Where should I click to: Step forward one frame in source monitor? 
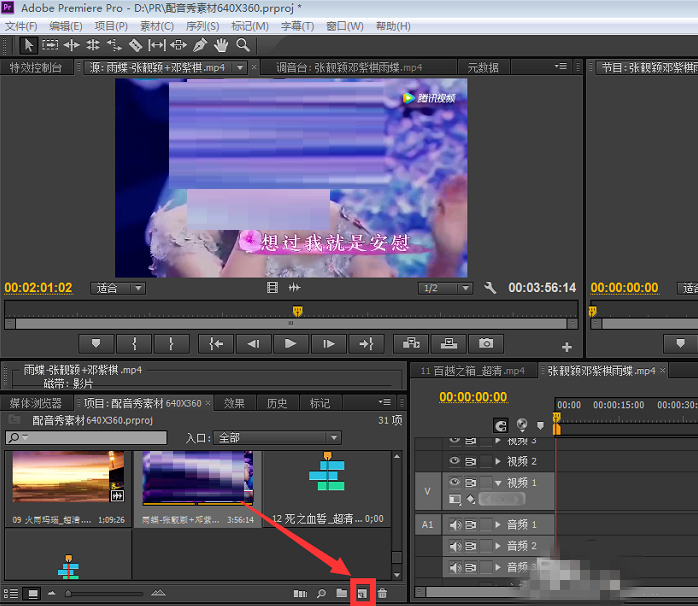[329, 344]
